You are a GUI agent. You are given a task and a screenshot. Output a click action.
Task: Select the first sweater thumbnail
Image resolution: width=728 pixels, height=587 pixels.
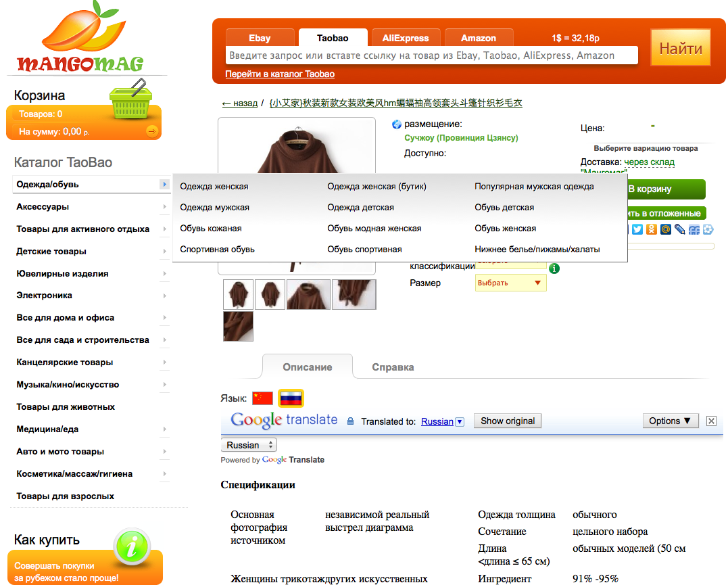238,294
